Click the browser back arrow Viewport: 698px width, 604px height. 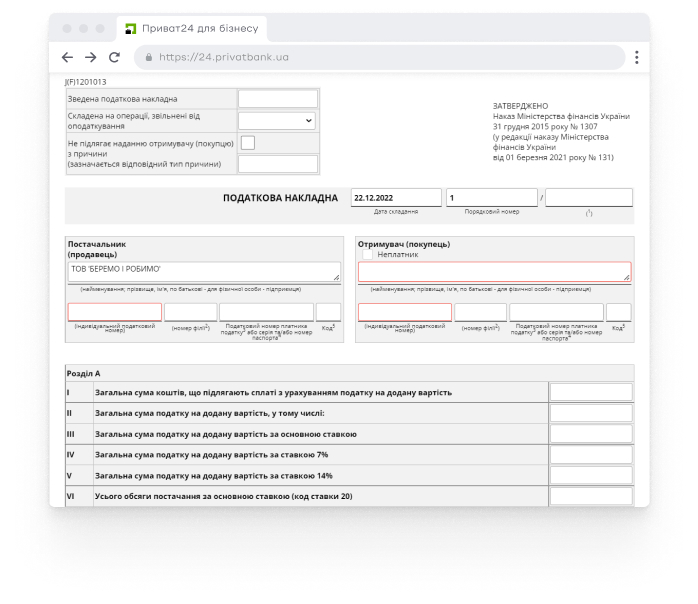[68, 58]
